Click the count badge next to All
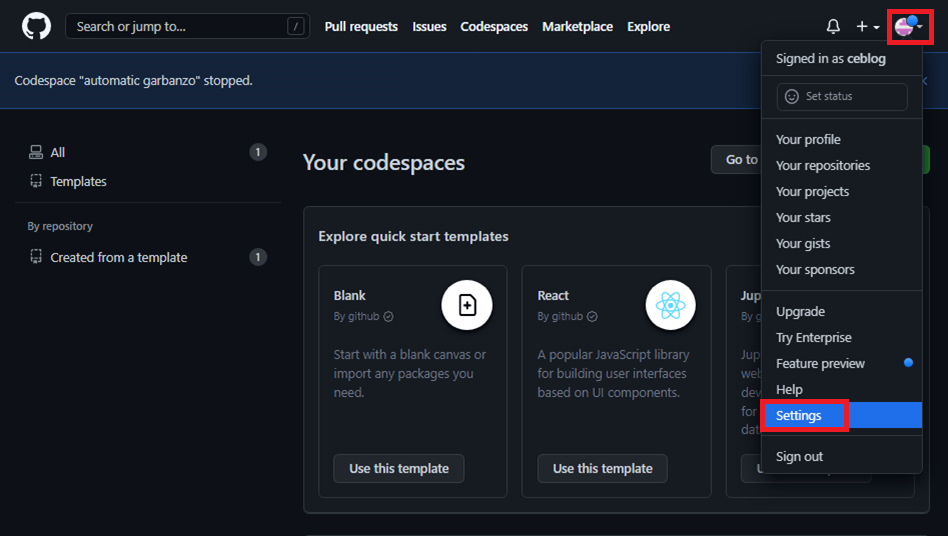Image resolution: width=948 pixels, height=536 pixels. point(258,152)
